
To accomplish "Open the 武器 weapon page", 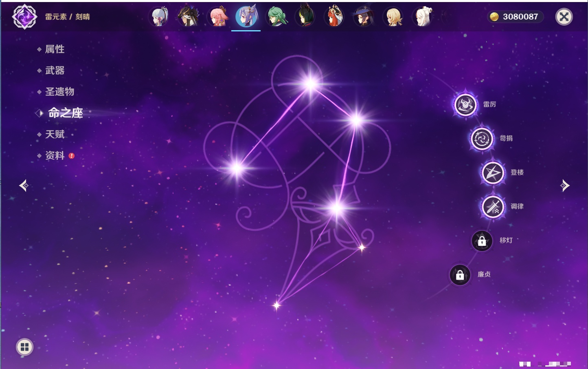I will (x=55, y=71).
